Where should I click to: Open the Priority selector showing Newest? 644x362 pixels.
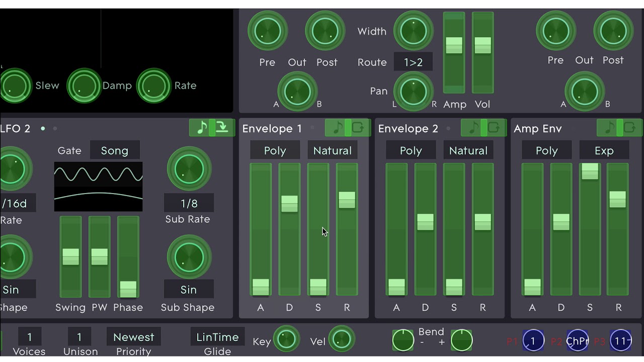(134, 337)
